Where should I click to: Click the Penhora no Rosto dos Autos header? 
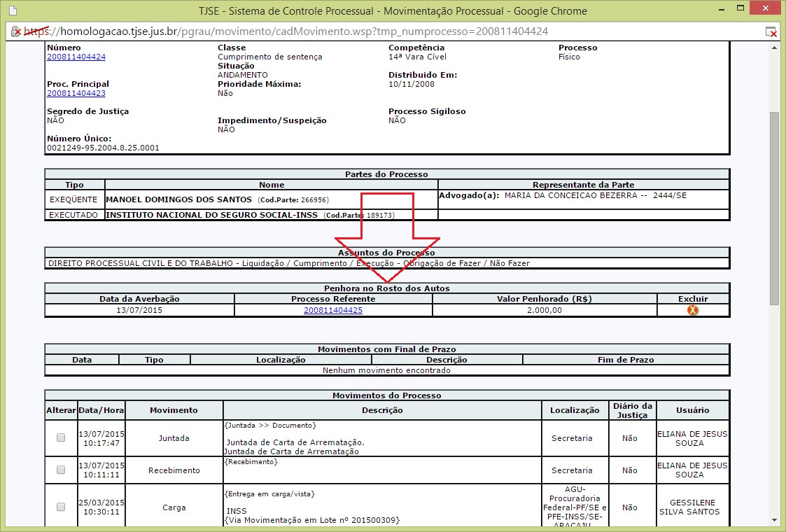[x=386, y=288]
